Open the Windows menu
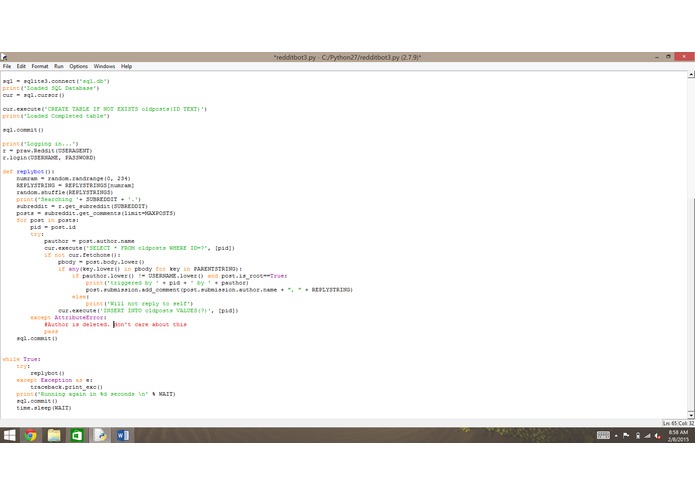This screenshot has height=494, width=695. point(104,66)
